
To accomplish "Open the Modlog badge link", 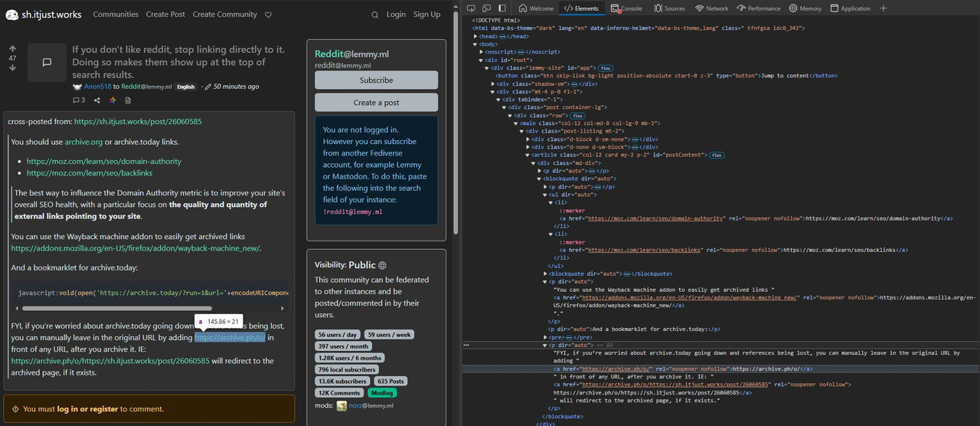I will pyautogui.click(x=382, y=393).
